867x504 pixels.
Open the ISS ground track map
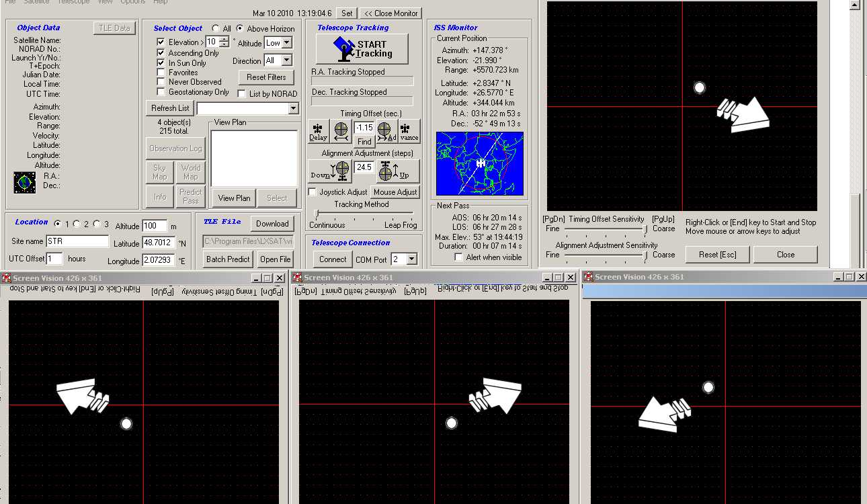tap(480, 163)
